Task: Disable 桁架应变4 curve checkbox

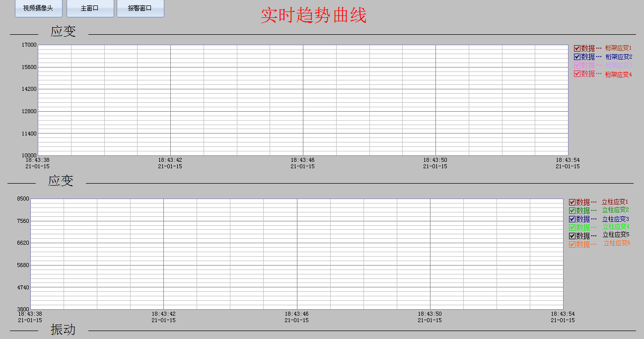Action: (x=577, y=73)
